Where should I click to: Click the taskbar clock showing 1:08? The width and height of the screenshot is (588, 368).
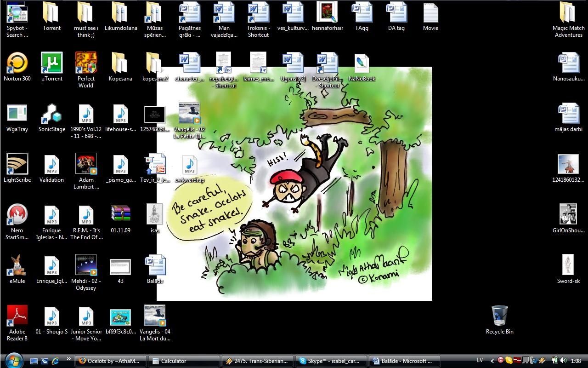click(x=576, y=361)
